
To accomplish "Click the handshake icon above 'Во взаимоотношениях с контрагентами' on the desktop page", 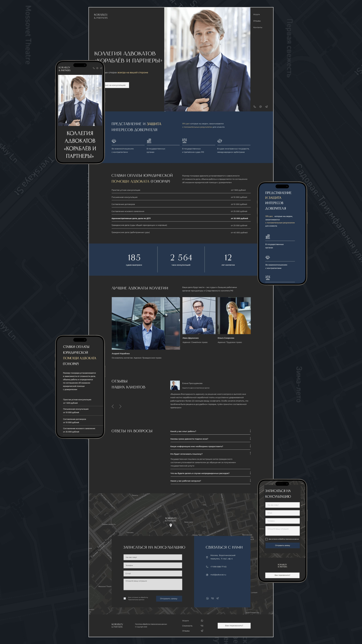I will 114,141.
